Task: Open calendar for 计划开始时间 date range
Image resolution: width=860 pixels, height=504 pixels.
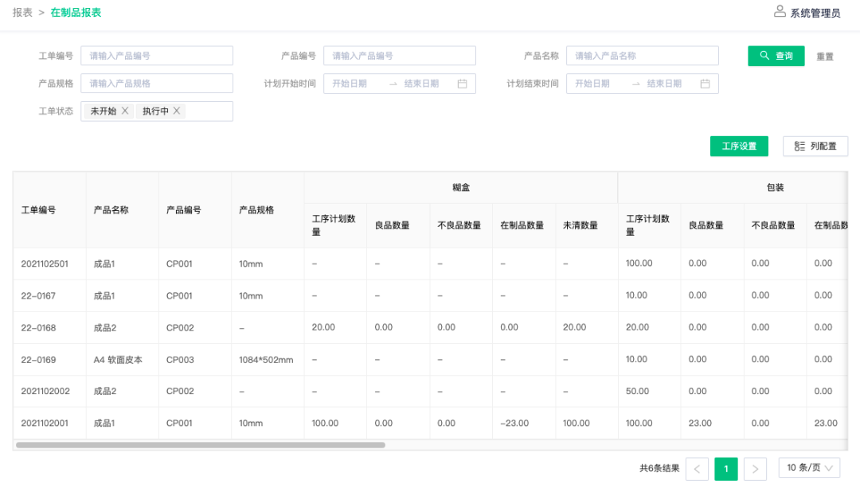Action: 462,84
